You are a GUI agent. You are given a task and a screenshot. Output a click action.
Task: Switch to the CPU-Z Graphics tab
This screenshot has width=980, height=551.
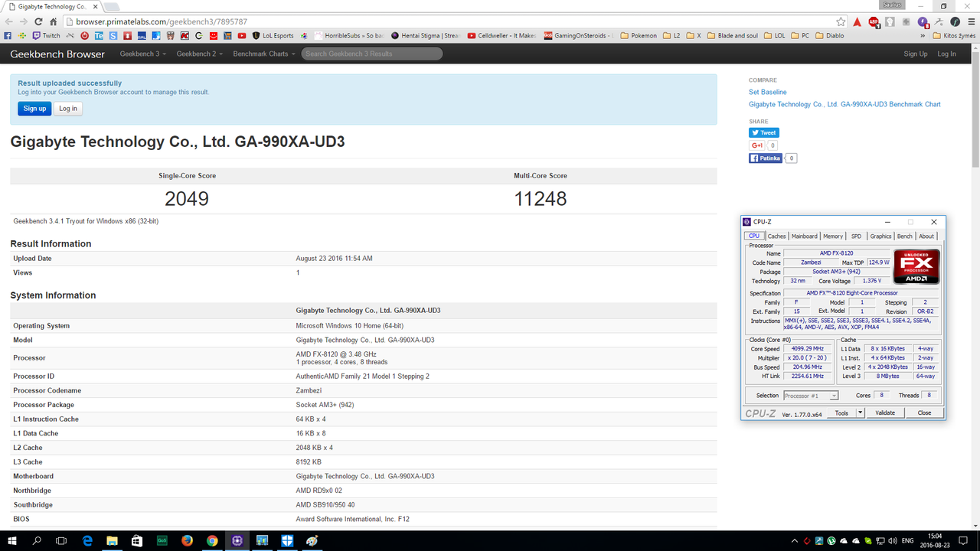(880, 236)
